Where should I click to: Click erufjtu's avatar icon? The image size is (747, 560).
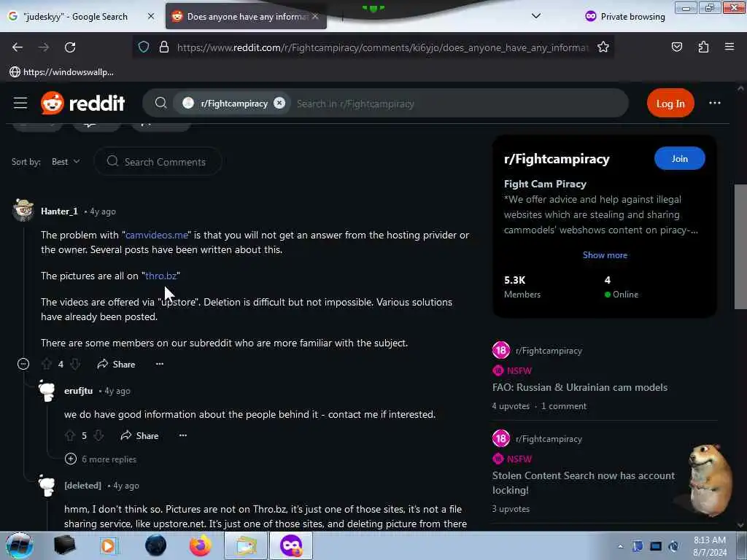47,391
